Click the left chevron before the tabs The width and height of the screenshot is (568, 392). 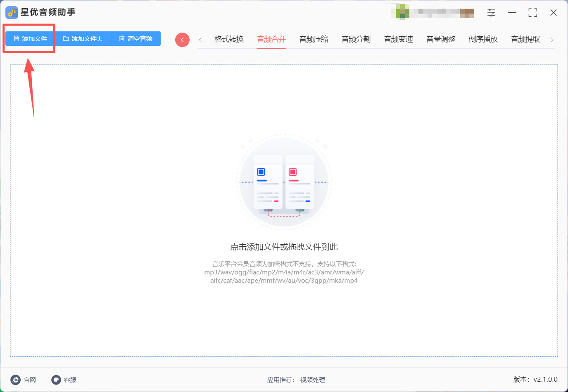(x=200, y=40)
